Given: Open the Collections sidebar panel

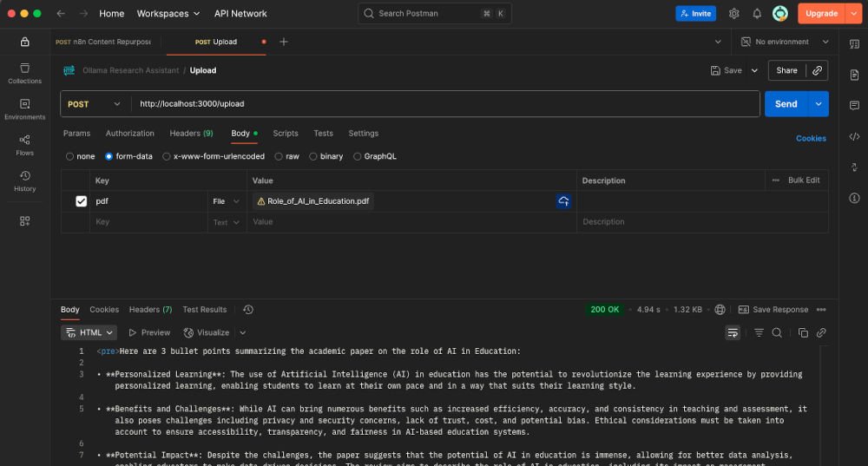Looking at the screenshot, I should 24,73.
